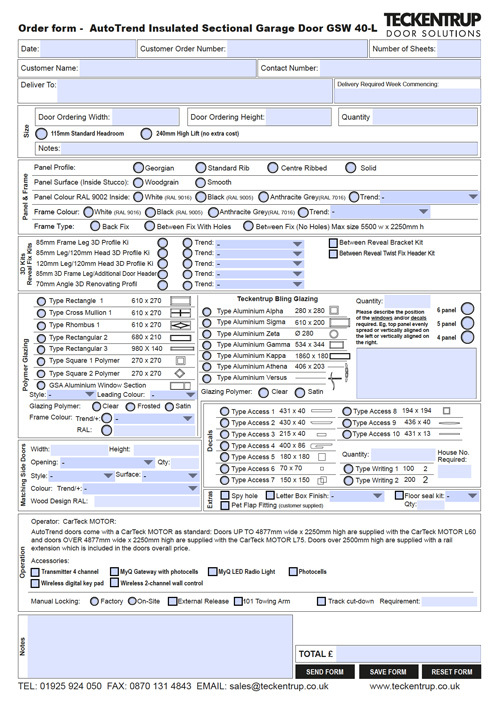Image resolution: width=500 pixels, height=708 pixels.
Task: Check MyQ LED Radio Light
Action: [x=212, y=572]
